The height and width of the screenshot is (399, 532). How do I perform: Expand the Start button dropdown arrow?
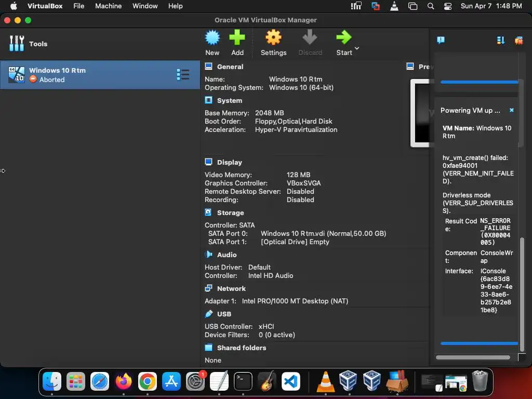[x=357, y=48]
